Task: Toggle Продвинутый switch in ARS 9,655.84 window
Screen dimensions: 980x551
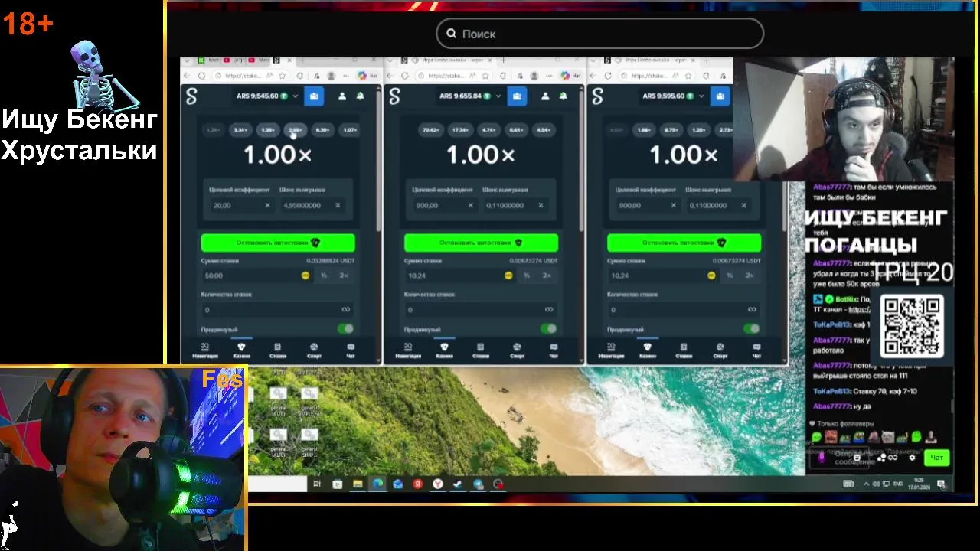Action: tap(548, 329)
